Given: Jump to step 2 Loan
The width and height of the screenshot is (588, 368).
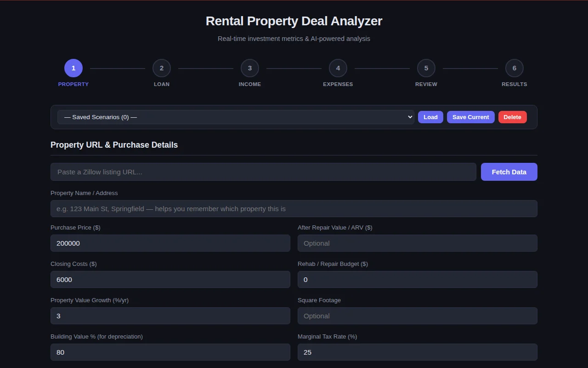Looking at the screenshot, I should click(162, 68).
